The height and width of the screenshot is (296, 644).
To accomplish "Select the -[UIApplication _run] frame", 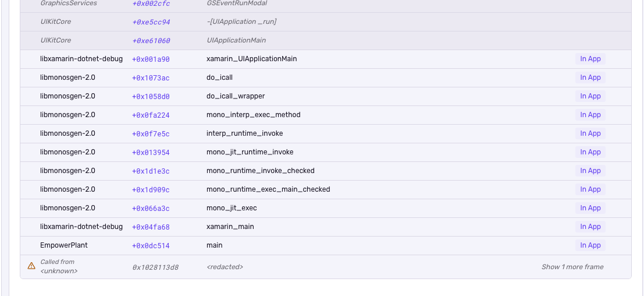I will (241, 22).
